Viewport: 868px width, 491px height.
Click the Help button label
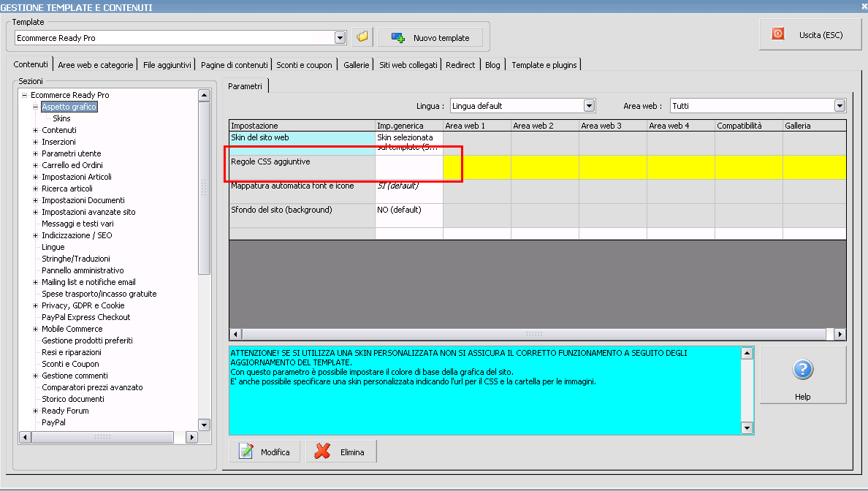[x=802, y=396]
